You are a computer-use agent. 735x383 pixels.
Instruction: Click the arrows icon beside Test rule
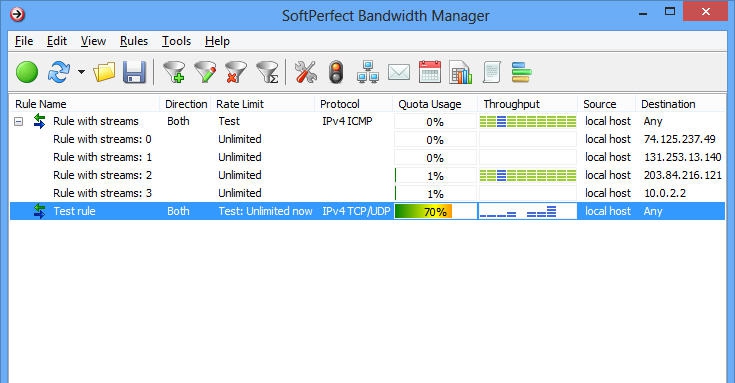[39, 211]
